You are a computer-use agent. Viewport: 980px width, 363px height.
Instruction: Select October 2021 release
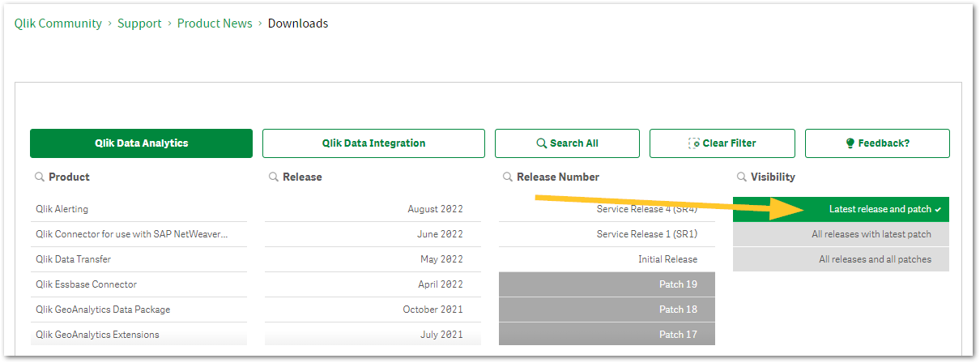coord(373,310)
